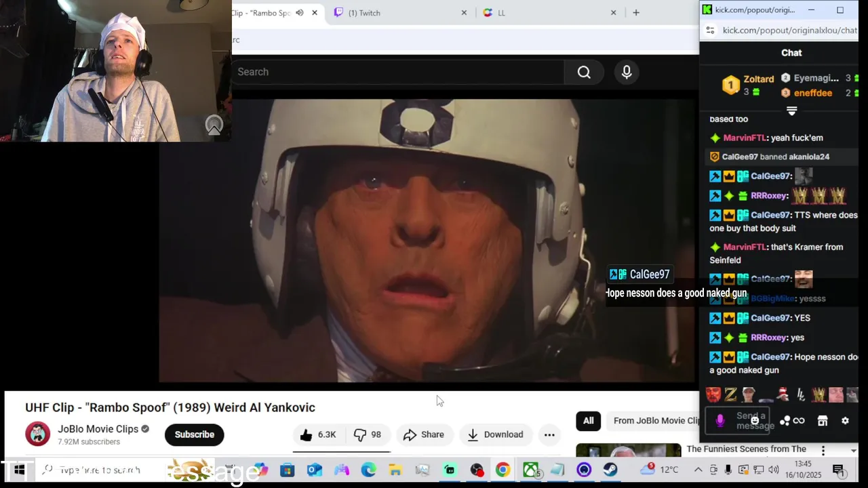This screenshot has width=868, height=488.
Task: Open the Share dialog for the video
Action: click(424, 434)
